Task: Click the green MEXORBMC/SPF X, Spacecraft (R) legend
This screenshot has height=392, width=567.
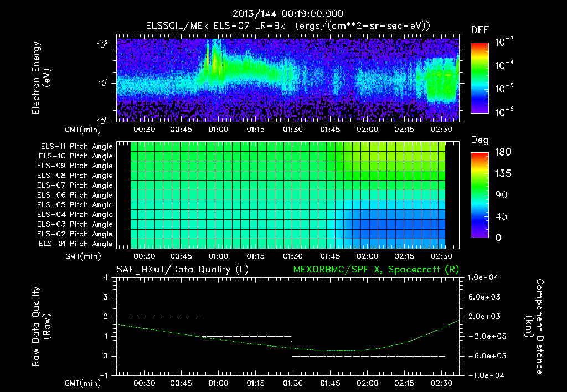Action: (x=376, y=270)
